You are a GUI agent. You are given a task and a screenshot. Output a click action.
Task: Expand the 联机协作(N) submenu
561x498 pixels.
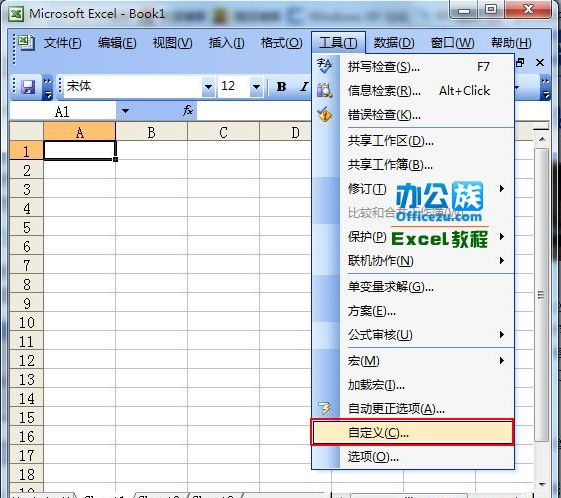click(502, 261)
